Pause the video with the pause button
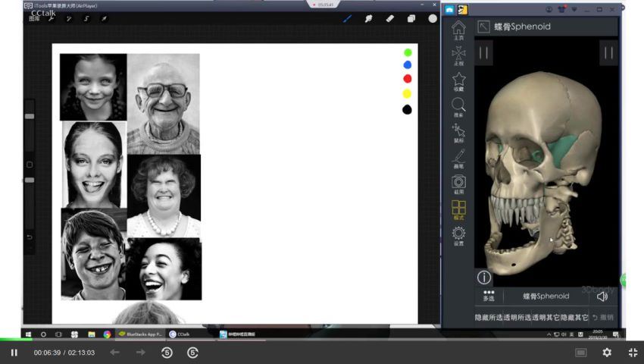644x364 pixels. pyautogui.click(x=14, y=353)
